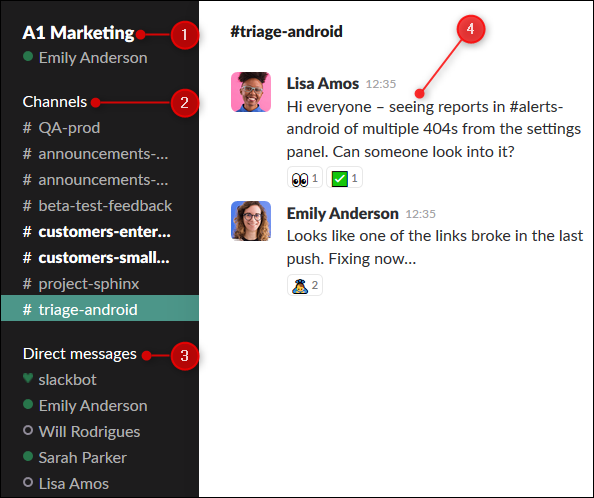Expand the Direct messages section header
Screen dimensions: 594x498
[x=80, y=354]
